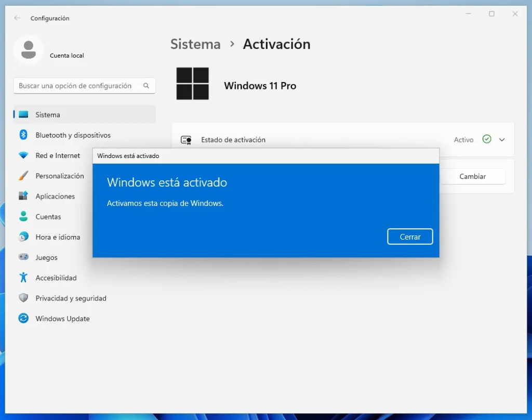Close the Configuración window
532x420 pixels.
[x=515, y=14]
